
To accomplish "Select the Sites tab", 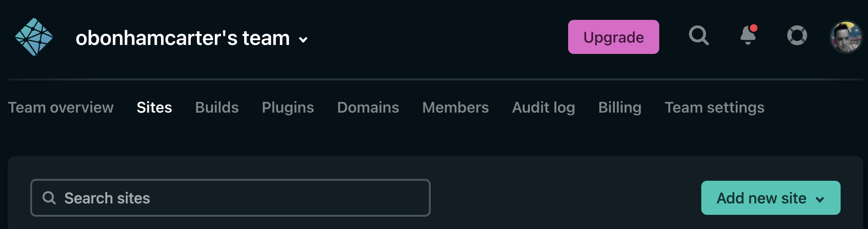I will tap(154, 107).
